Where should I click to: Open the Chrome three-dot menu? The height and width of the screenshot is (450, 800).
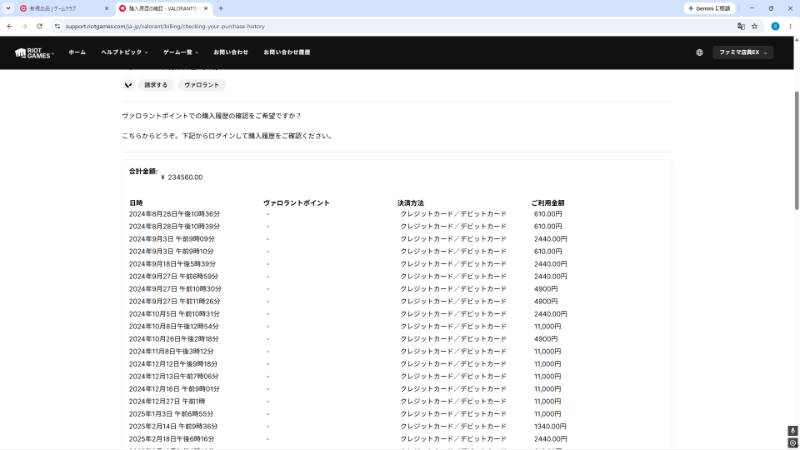pyautogui.click(x=790, y=26)
